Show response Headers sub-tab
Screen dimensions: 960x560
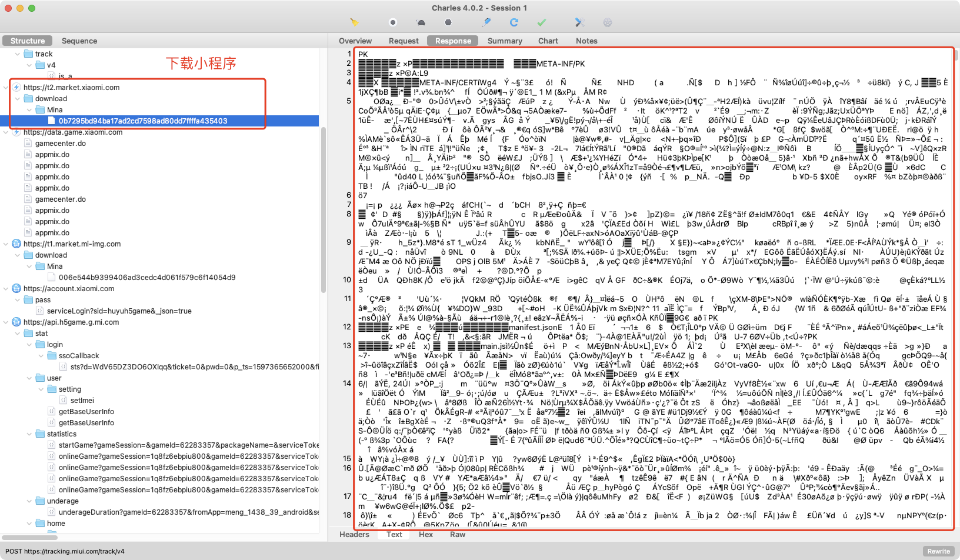[354, 535]
